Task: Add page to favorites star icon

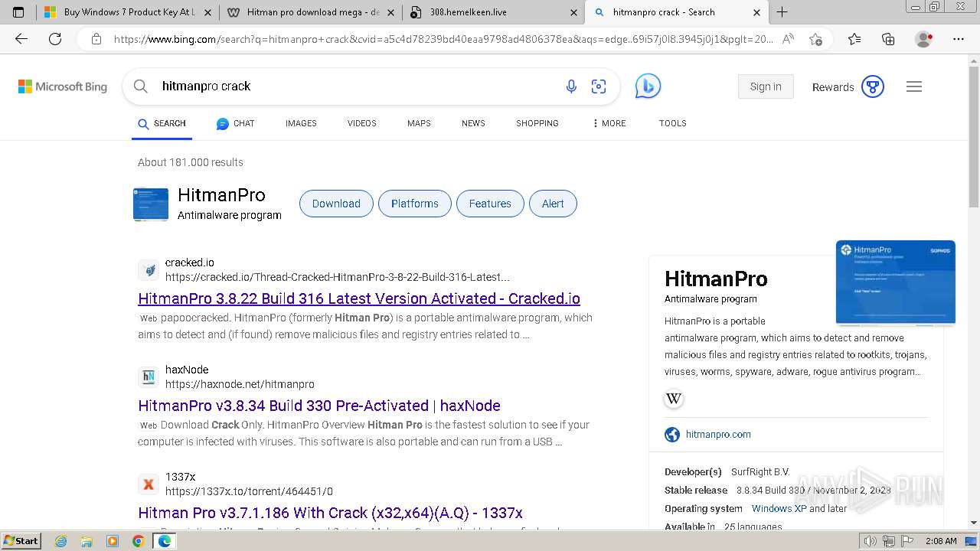Action: tap(815, 39)
